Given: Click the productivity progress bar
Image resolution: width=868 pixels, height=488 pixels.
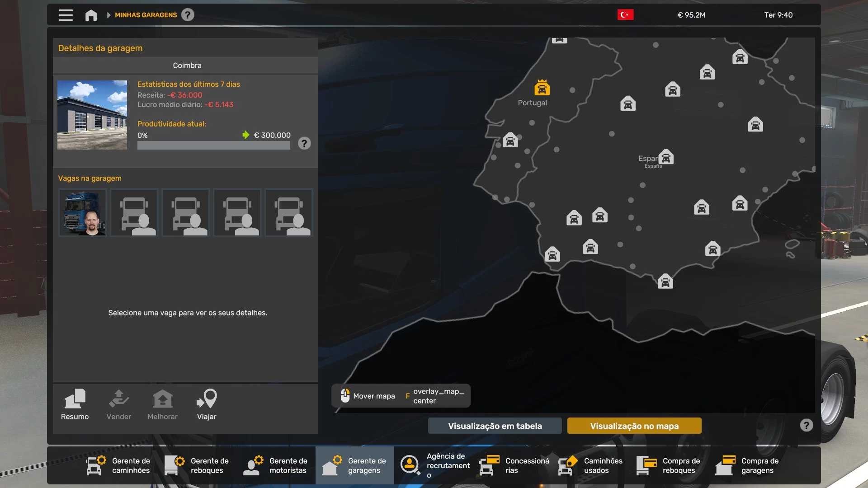Looking at the screenshot, I should (213, 145).
